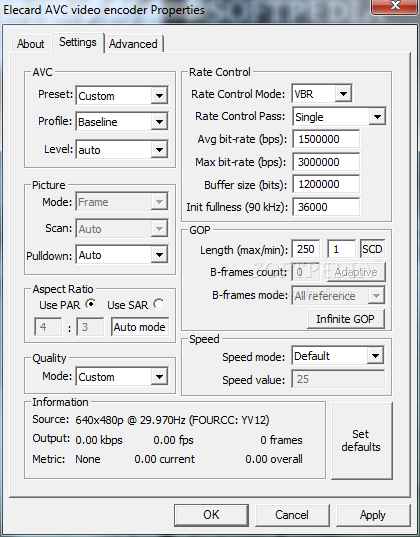Click the Avg bit-rate input field
This screenshot has height=537, width=420.
coord(326,139)
